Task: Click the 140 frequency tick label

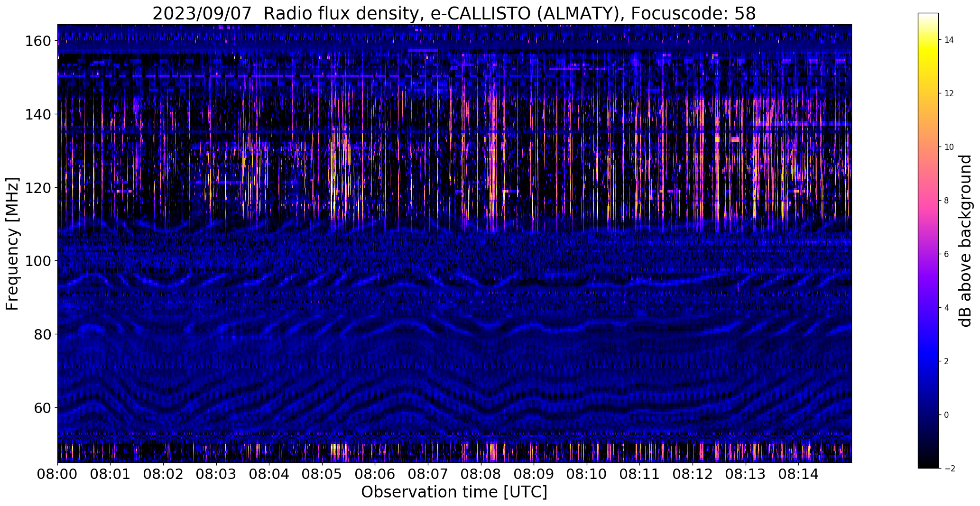Action: pos(37,114)
